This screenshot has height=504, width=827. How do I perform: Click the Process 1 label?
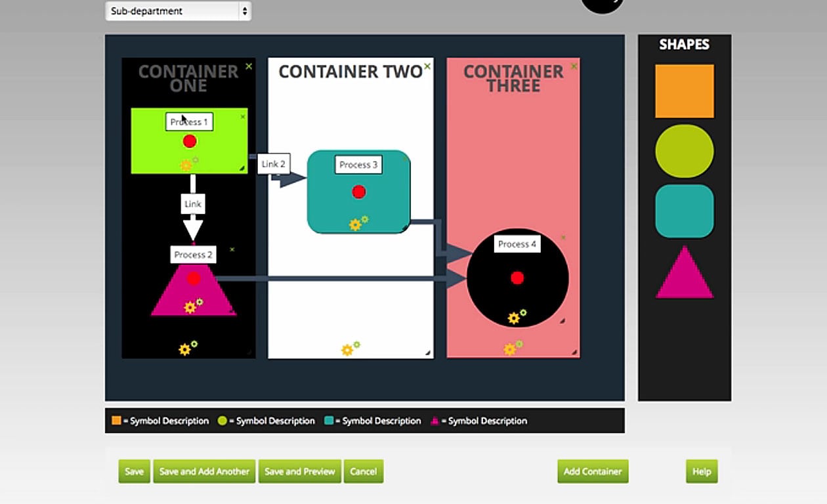(189, 122)
